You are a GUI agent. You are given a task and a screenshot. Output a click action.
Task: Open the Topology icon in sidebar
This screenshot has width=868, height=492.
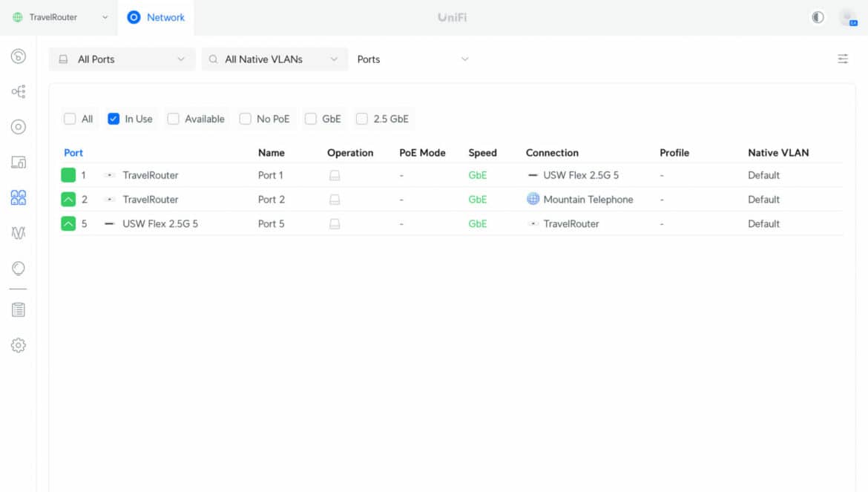click(19, 91)
